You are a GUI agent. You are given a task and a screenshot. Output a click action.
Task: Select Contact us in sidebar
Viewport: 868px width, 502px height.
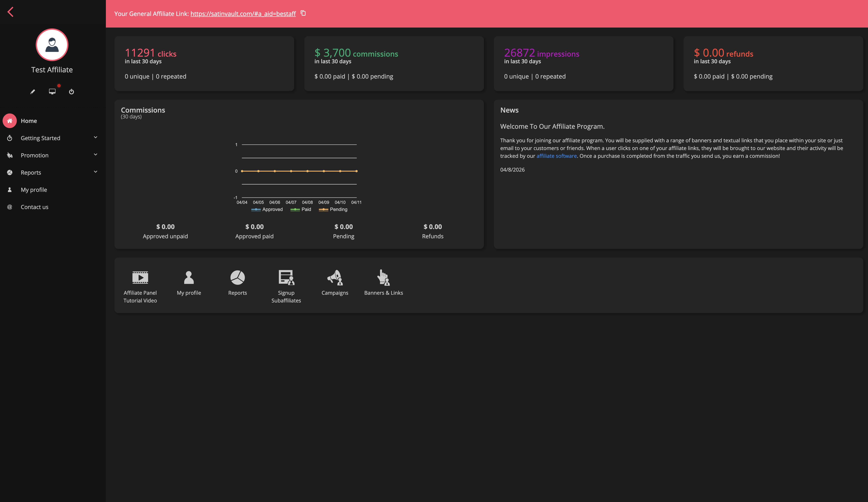pyautogui.click(x=34, y=207)
